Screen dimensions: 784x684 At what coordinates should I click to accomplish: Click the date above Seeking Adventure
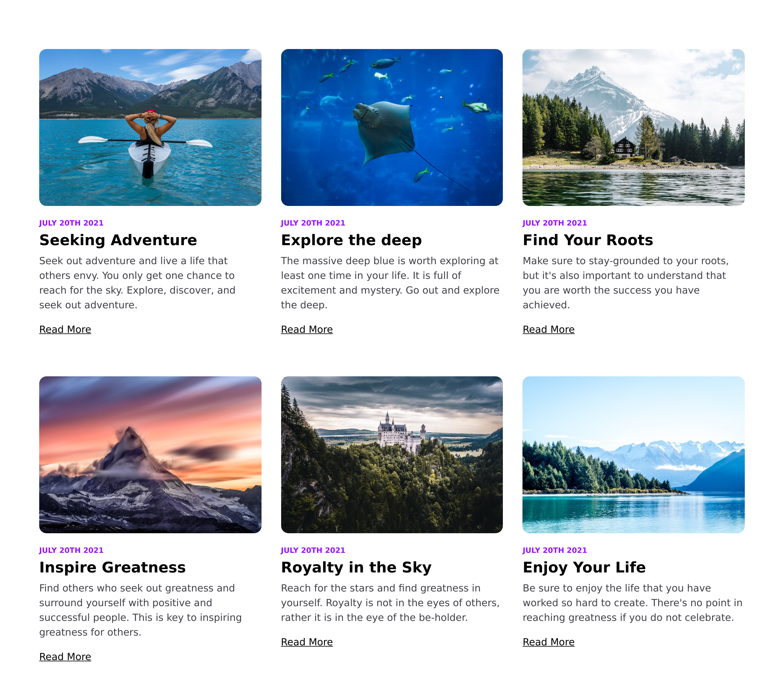coord(71,223)
